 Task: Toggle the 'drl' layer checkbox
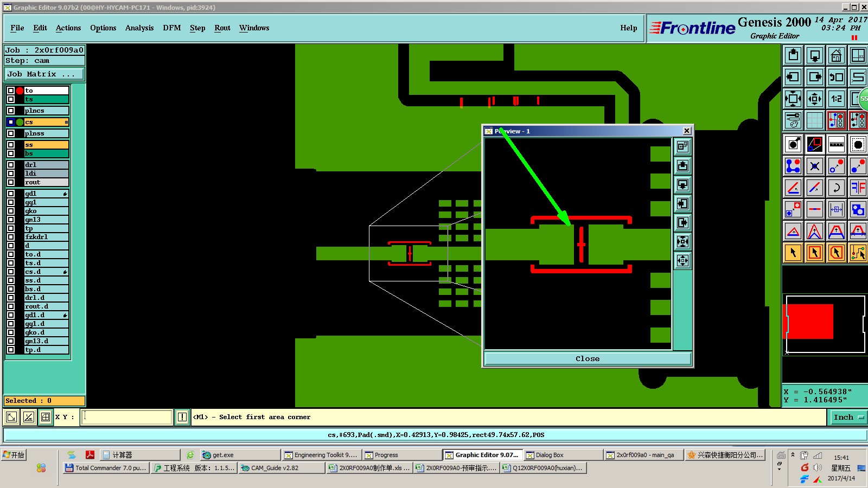pos(11,165)
